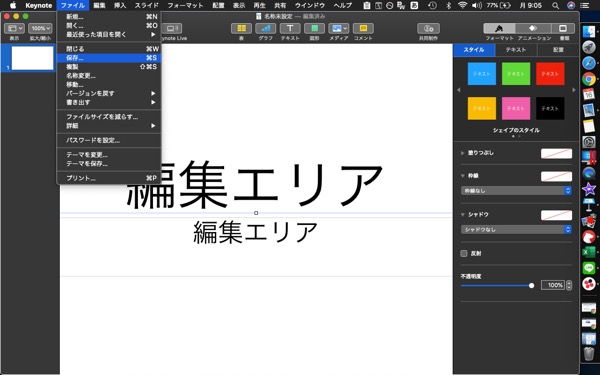The width and height of the screenshot is (600, 375).
Task: Open the 枠線なし border type dropdown
Action: coord(516,191)
